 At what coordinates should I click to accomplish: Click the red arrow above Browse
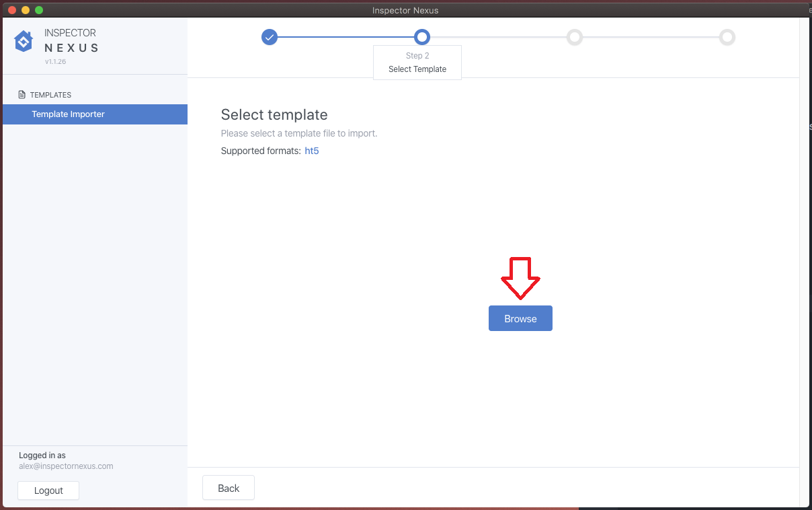[520, 277]
